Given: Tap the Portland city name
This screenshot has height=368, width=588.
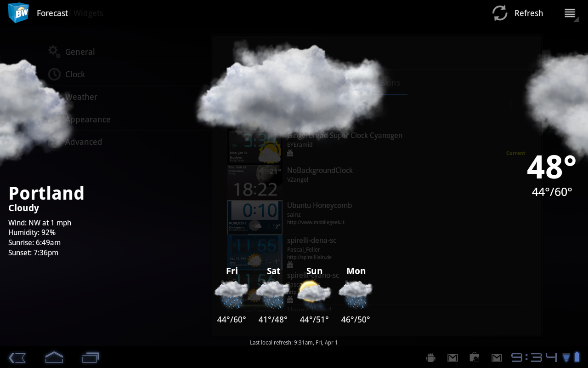Looking at the screenshot, I should tap(46, 193).
